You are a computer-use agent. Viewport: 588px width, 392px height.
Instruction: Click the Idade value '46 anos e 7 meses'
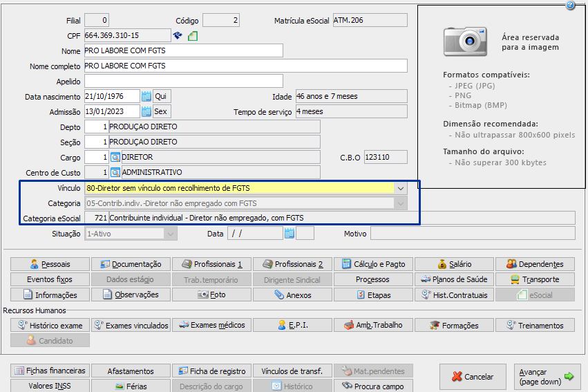352,96
